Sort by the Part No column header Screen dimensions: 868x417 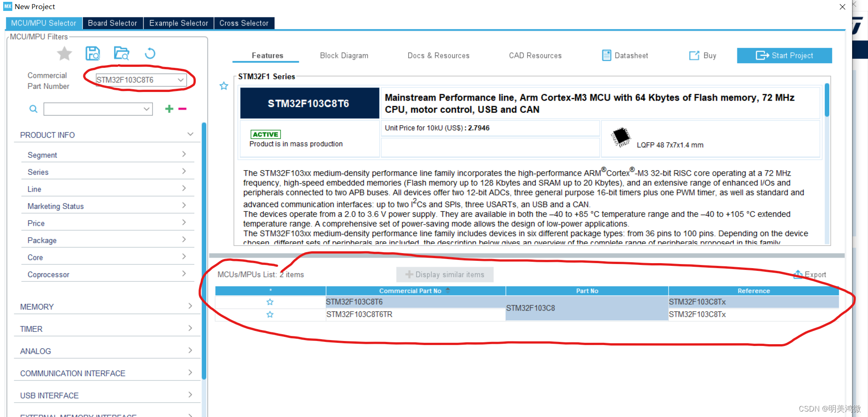click(587, 290)
